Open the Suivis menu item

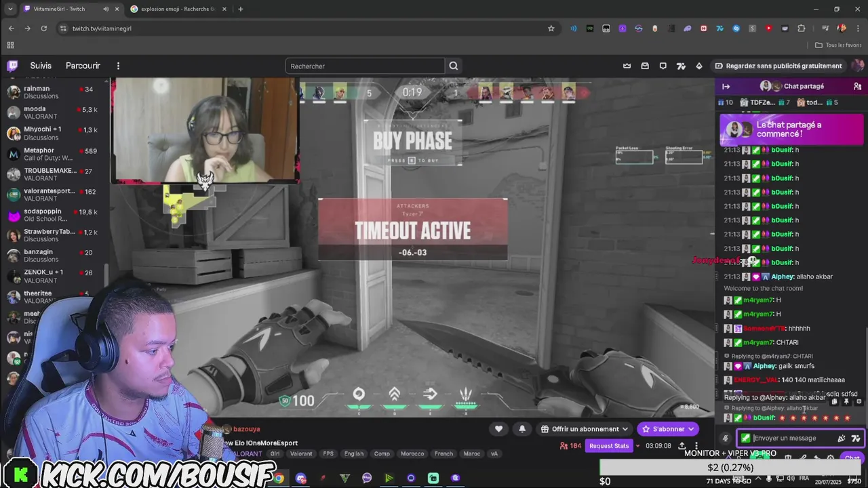point(41,66)
